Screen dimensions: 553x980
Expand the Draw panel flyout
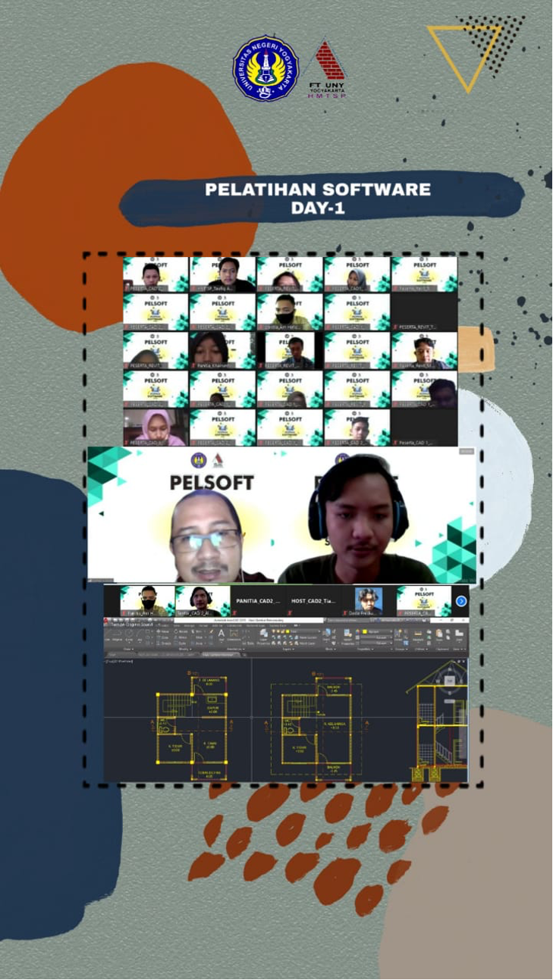[127, 649]
